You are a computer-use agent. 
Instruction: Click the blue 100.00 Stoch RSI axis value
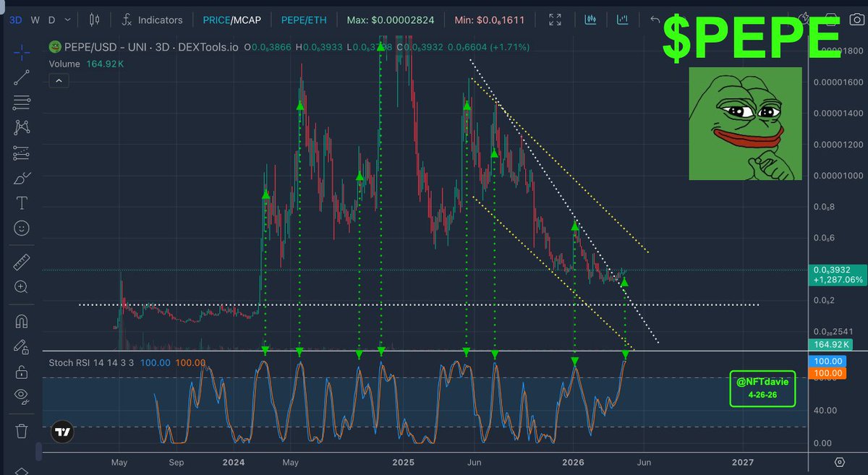tap(826, 361)
